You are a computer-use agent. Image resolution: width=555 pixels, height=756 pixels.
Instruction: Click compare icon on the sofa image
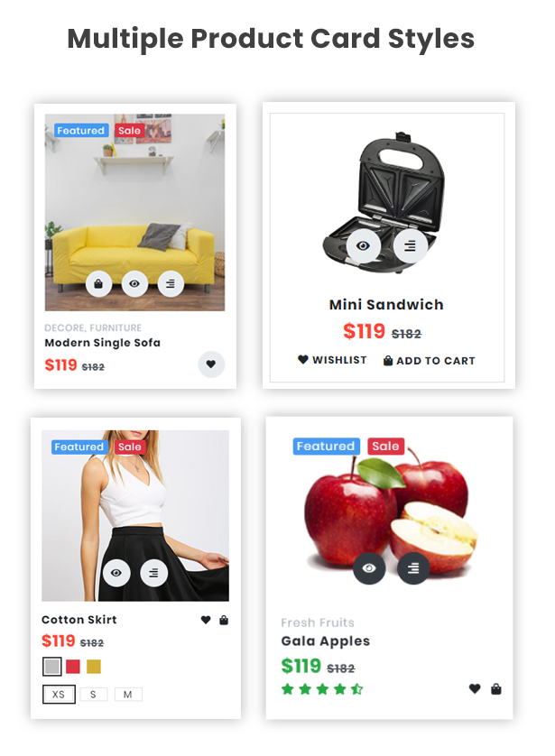pos(171,284)
